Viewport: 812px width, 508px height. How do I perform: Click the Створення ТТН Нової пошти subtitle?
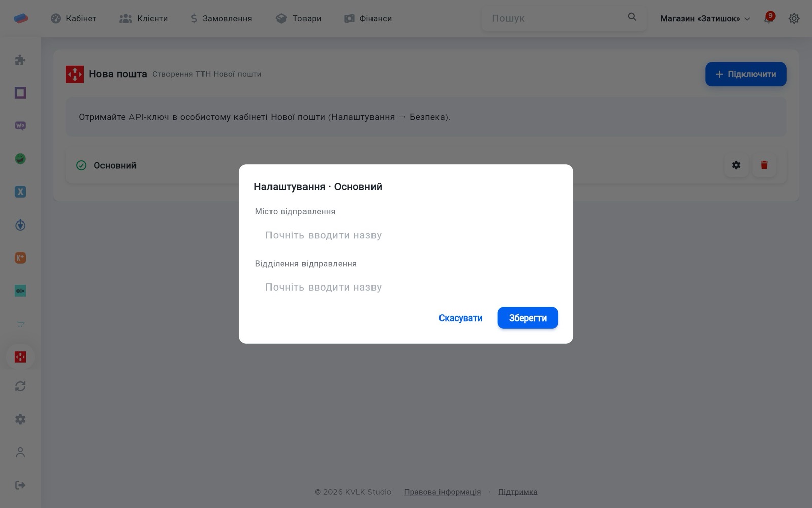(x=207, y=74)
